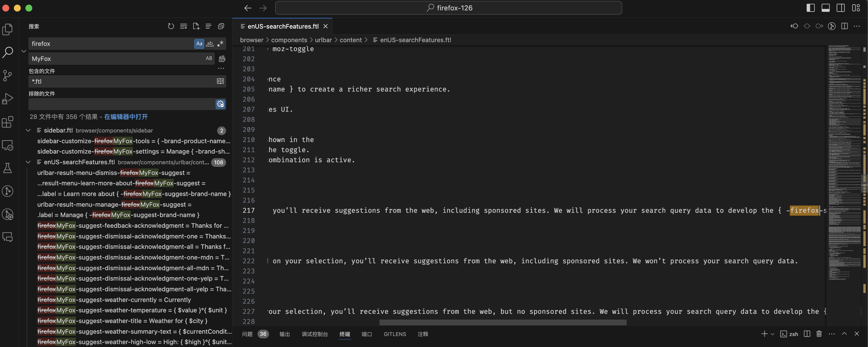Open the Extensions view
The height and width of the screenshot is (347, 868).
(x=7, y=122)
